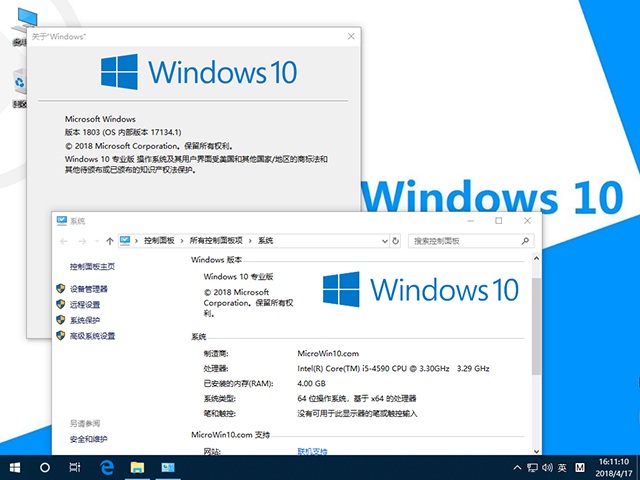
Task: Open Task View on the taskbar
Action: pyautogui.click(x=75, y=467)
